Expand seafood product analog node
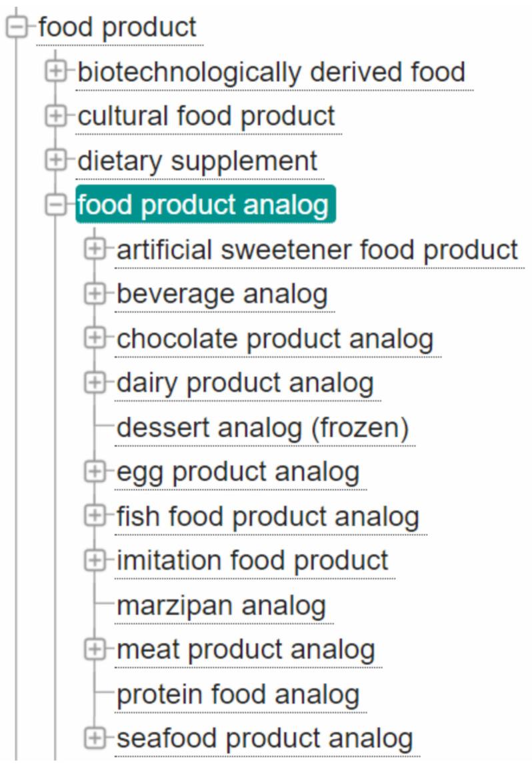Screen dimensions: 532x767 (x=95, y=738)
